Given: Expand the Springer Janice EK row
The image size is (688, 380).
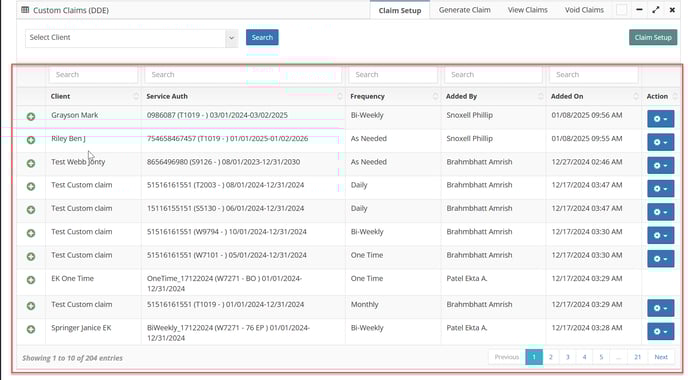Looking at the screenshot, I should click(x=31, y=329).
